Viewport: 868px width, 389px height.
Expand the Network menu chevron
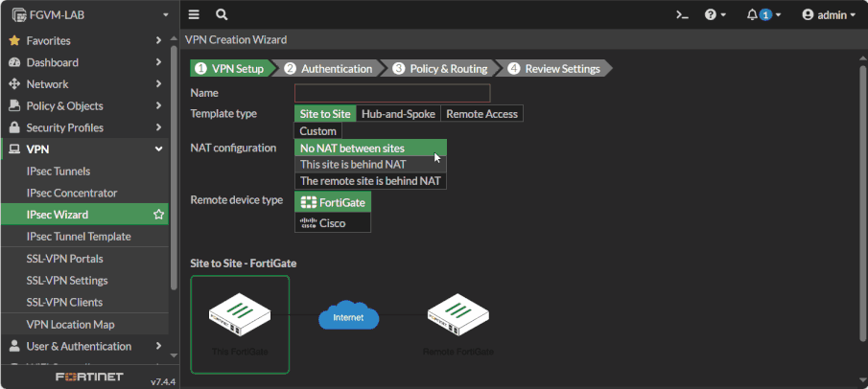coord(158,84)
